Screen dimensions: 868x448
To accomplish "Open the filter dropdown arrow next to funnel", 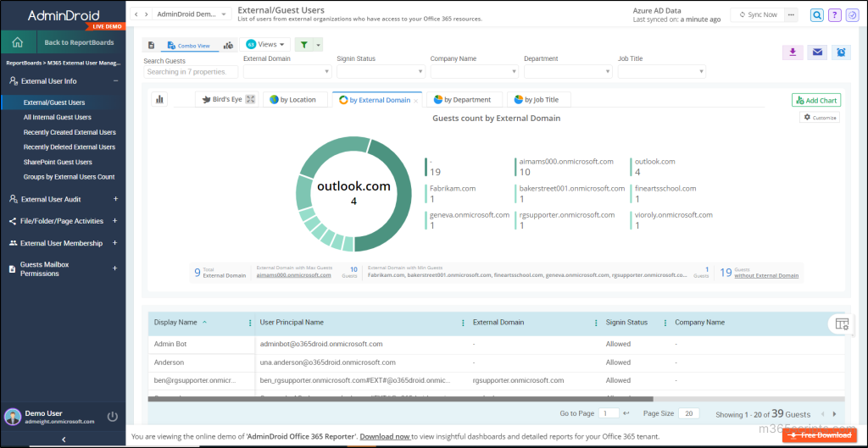I will [x=319, y=46].
